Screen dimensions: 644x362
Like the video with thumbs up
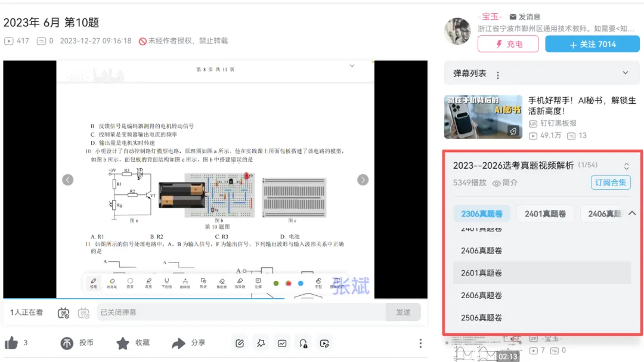point(11,343)
